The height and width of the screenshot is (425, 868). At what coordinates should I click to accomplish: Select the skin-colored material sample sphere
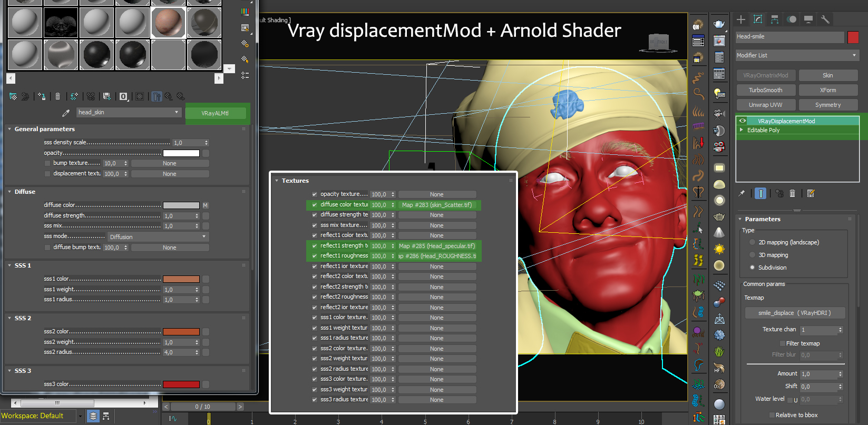[168, 23]
